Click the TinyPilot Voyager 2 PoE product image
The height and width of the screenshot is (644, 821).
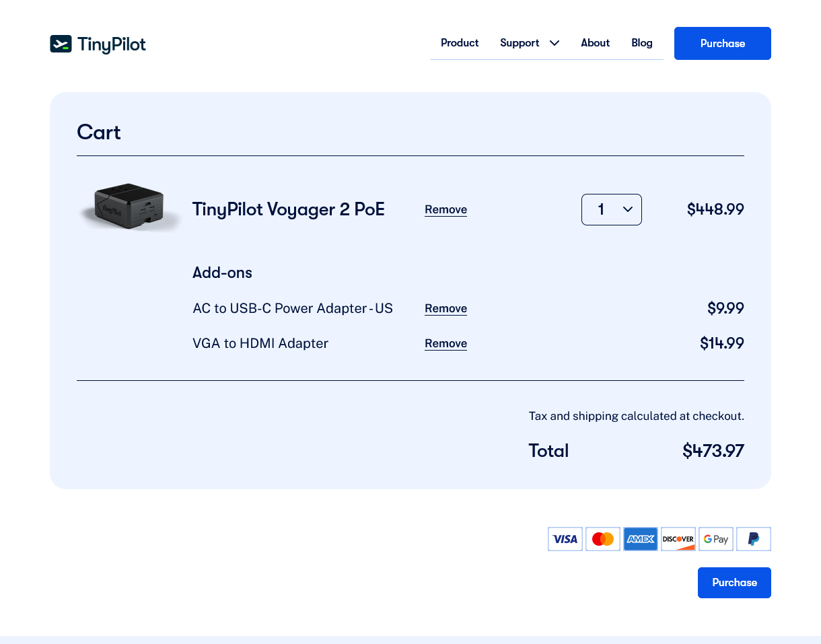[130, 207]
